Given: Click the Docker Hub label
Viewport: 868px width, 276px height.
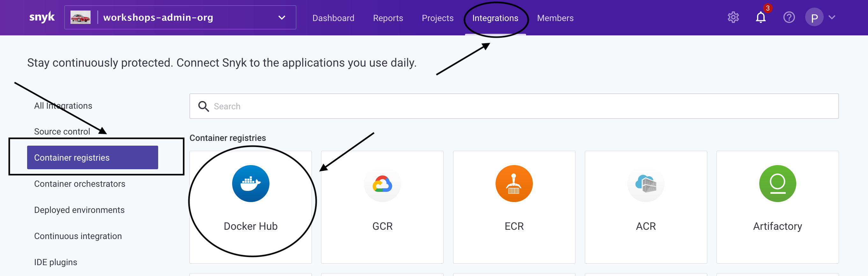Looking at the screenshot, I should (x=251, y=226).
